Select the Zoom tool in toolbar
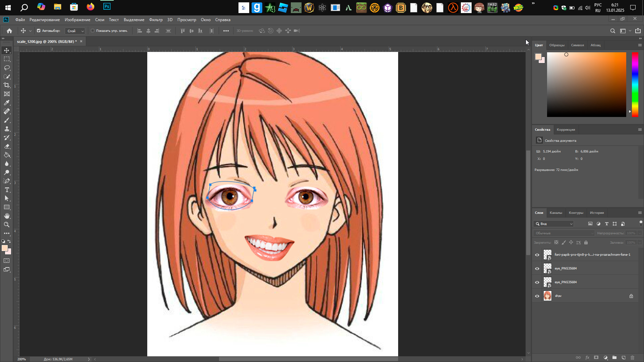The image size is (644, 362). 7,225
